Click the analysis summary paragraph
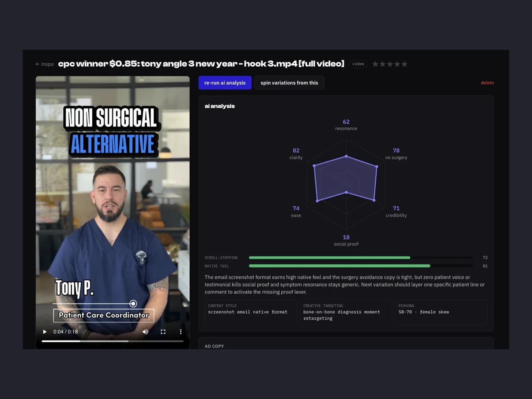This screenshot has width=532, height=399. click(x=345, y=285)
